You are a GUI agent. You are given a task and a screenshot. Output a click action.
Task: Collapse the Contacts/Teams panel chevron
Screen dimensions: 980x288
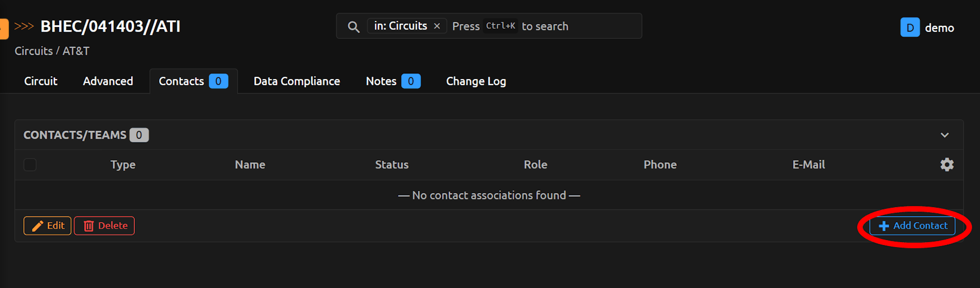[x=944, y=135]
